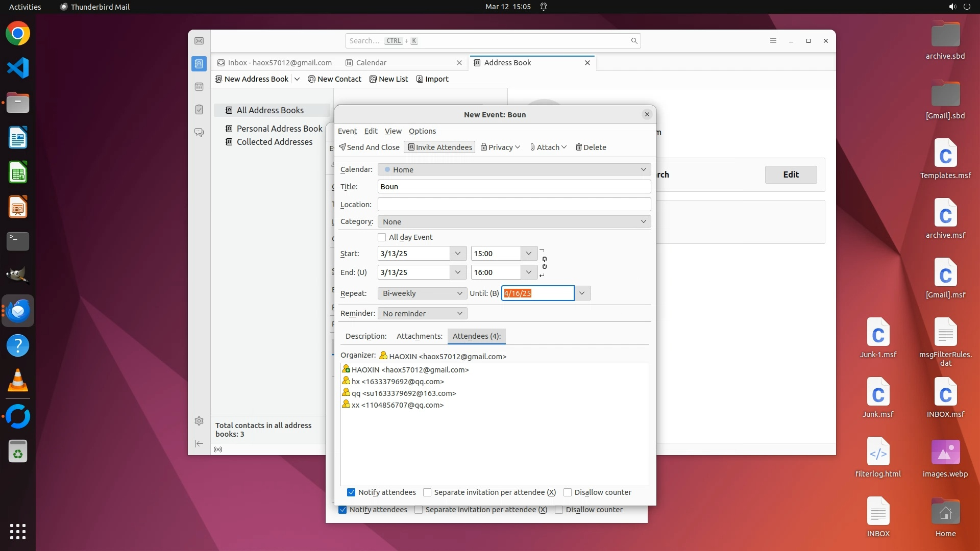Open the Chat space in sidebar
The height and width of the screenshot is (551, 980).
[x=199, y=133]
